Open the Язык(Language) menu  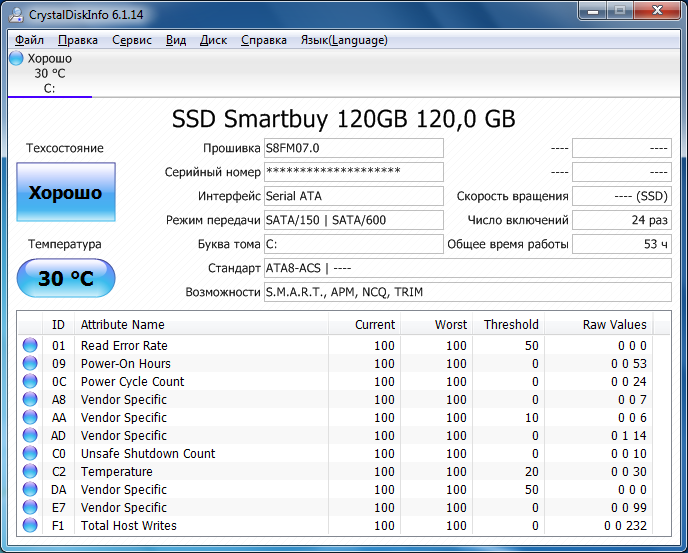(344, 40)
